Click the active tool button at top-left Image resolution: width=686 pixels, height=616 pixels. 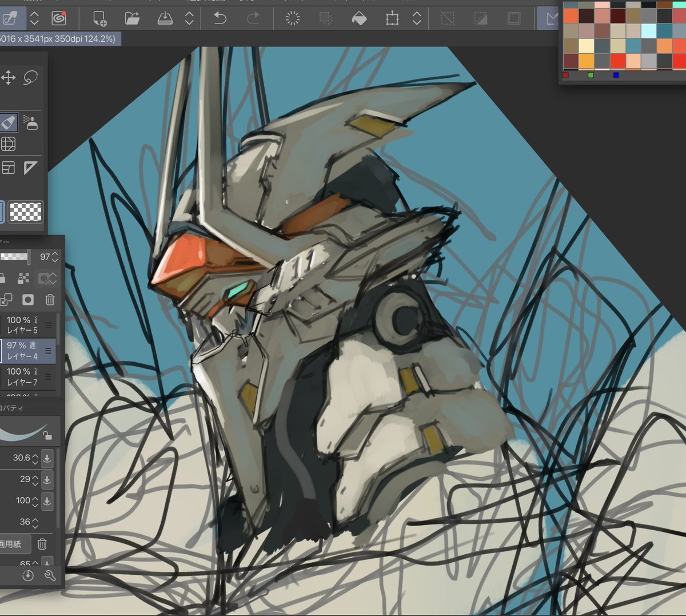(12, 18)
